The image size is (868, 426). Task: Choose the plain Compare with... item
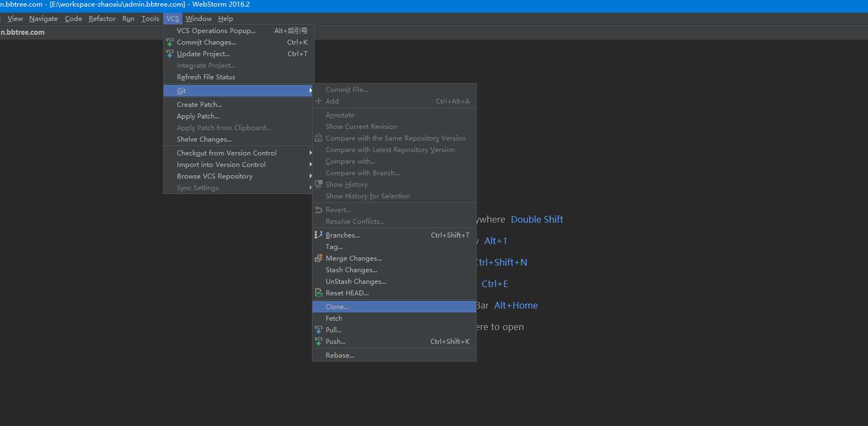pos(394,161)
